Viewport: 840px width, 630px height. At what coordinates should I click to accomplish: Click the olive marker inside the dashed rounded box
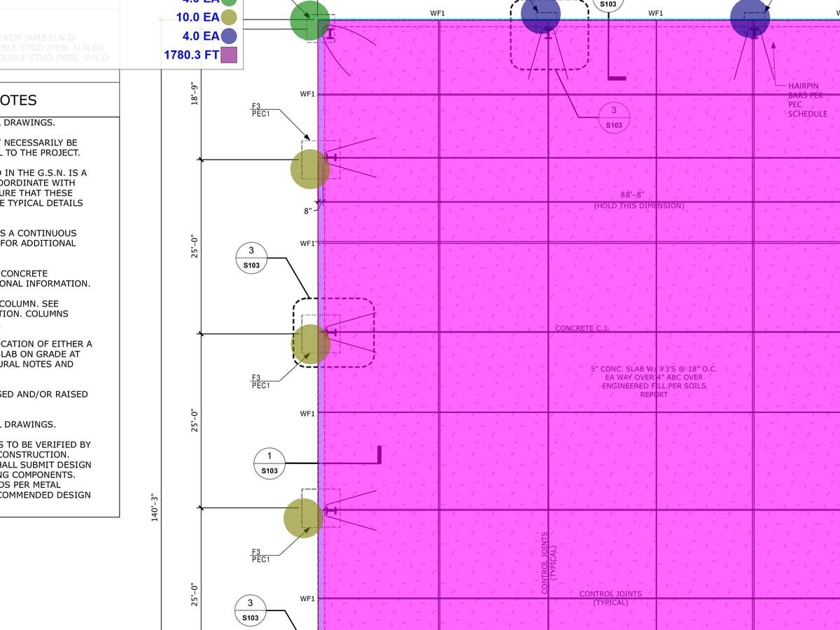pyautogui.click(x=311, y=344)
